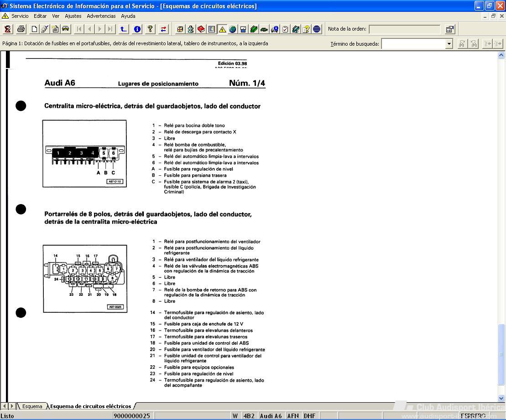506x420 pixels.
Task: Click the yellow question mark help icon
Action: (150, 29)
